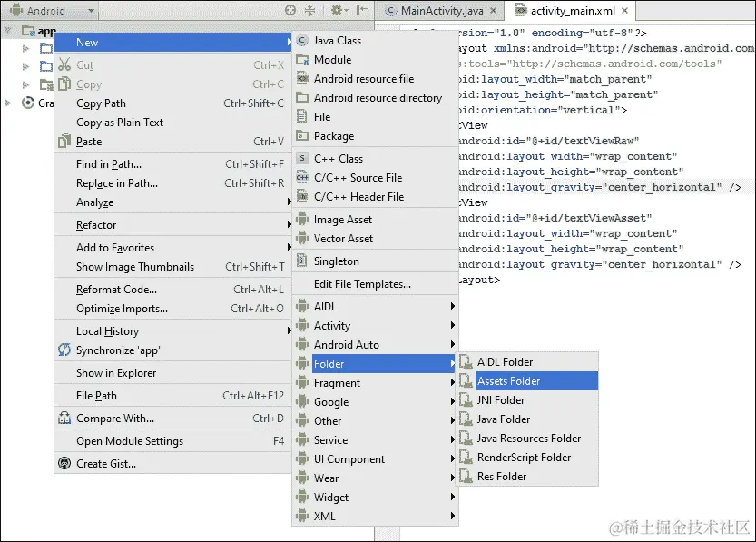Click the C++ Class icon
Viewport: 756px width, 542px height.
pos(302,158)
